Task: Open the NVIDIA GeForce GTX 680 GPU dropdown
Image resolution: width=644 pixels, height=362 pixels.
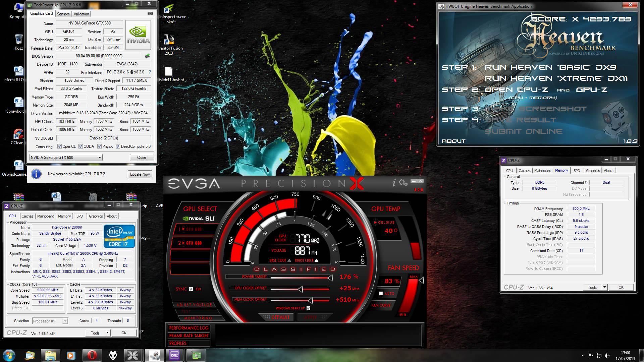Action: (x=66, y=158)
